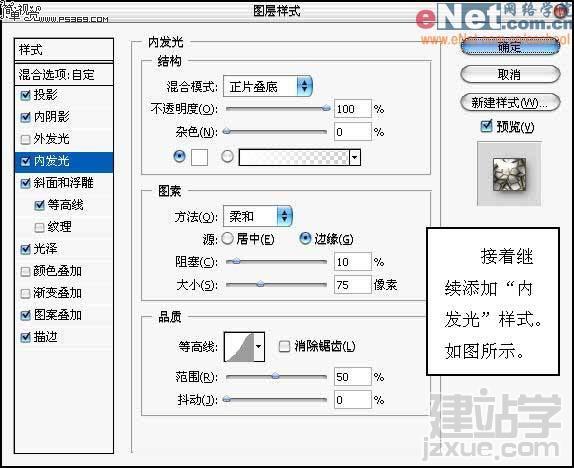Click the contour curve preview thumbnail
This screenshot has width=574, height=468.
239,346
